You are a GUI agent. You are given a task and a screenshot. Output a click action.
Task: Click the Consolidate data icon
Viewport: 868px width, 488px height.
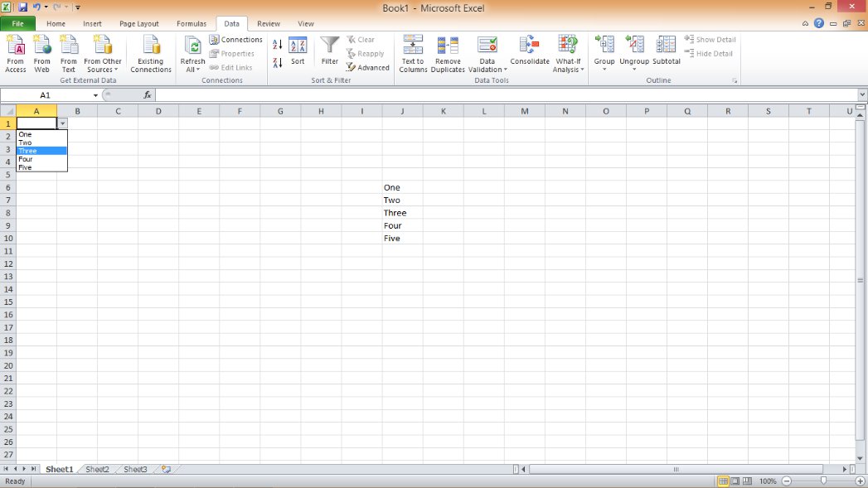530,46
